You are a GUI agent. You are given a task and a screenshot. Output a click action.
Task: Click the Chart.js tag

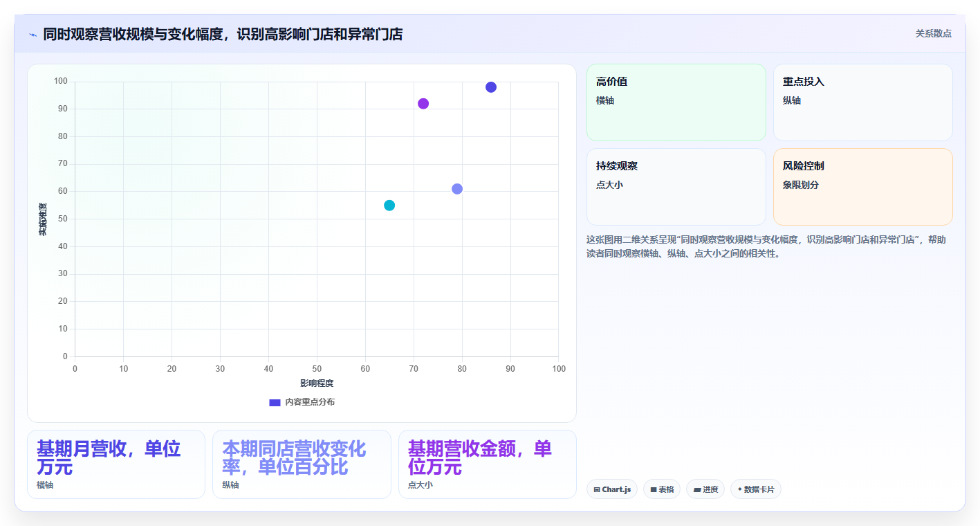(x=612, y=489)
